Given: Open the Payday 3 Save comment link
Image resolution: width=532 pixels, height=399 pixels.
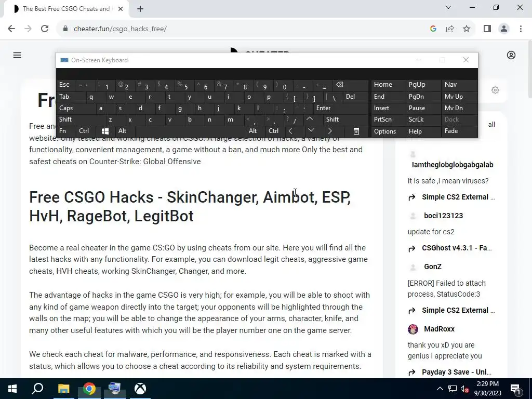Looking at the screenshot, I should [456, 372].
